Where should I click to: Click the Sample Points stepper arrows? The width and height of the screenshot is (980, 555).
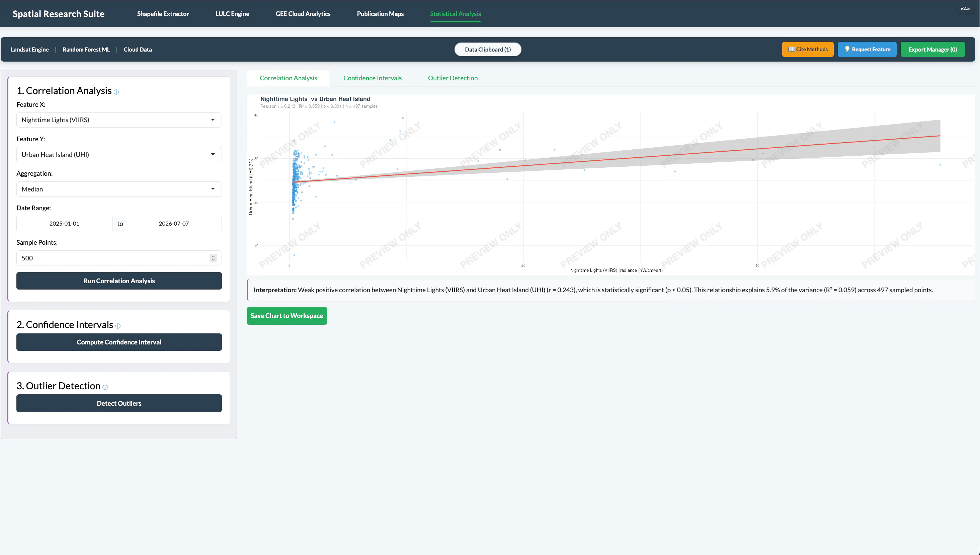pos(213,258)
